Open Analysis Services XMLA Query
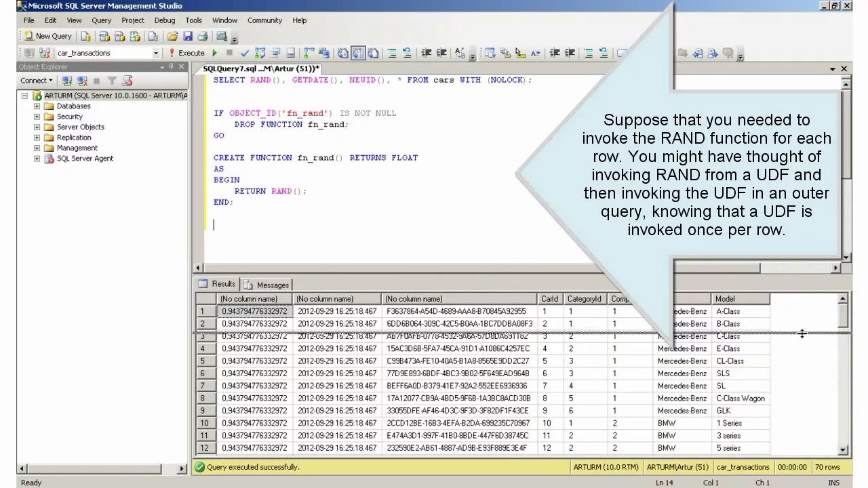 click(135, 36)
